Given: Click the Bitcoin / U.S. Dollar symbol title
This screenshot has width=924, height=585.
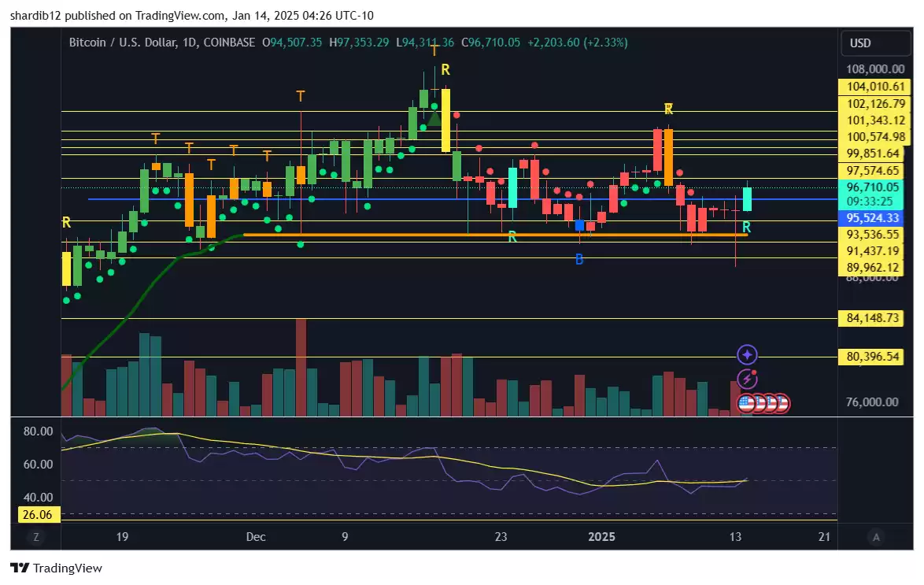Looking at the screenshot, I should pos(123,43).
